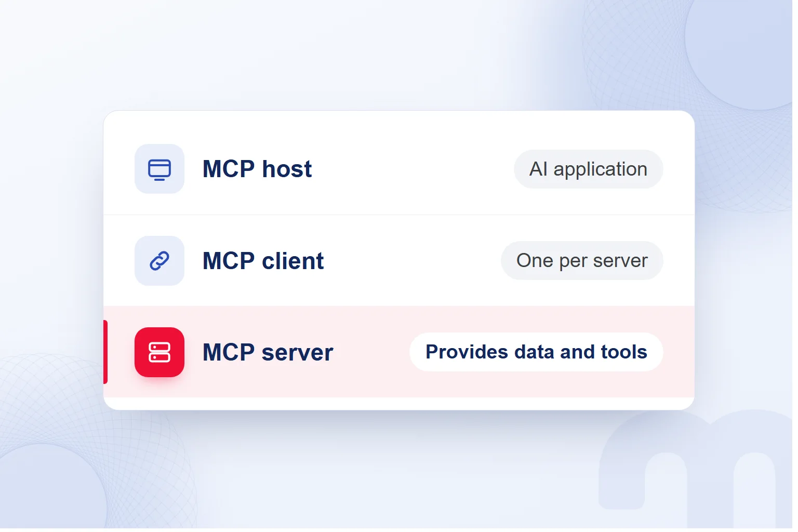Click the "Provides data and tools" pill

point(536,352)
